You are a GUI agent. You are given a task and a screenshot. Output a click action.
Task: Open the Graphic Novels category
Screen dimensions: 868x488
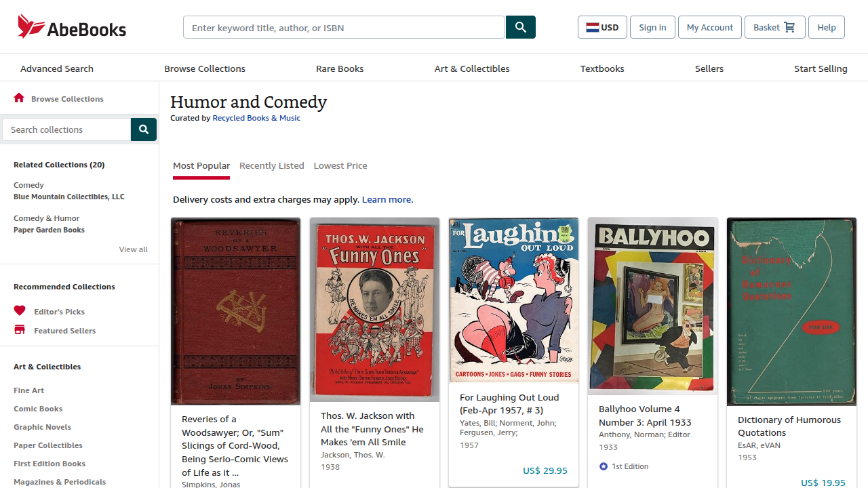42,427
